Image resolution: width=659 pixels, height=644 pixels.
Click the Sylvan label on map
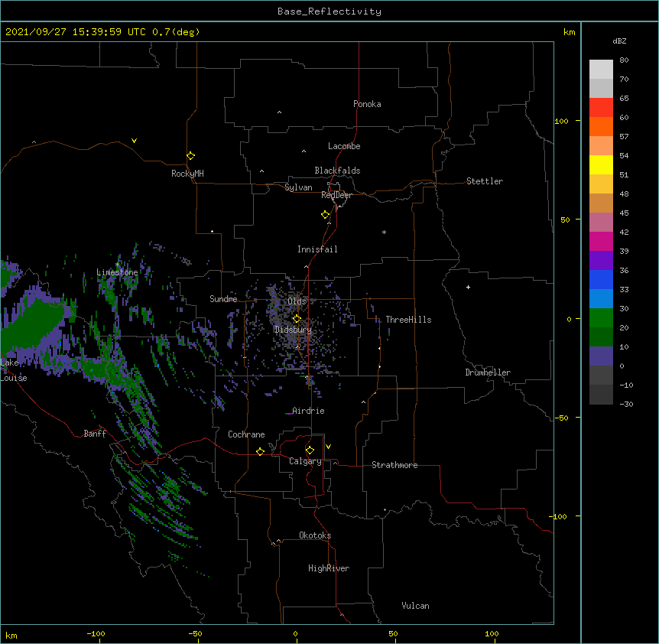[x=298, y=187]
